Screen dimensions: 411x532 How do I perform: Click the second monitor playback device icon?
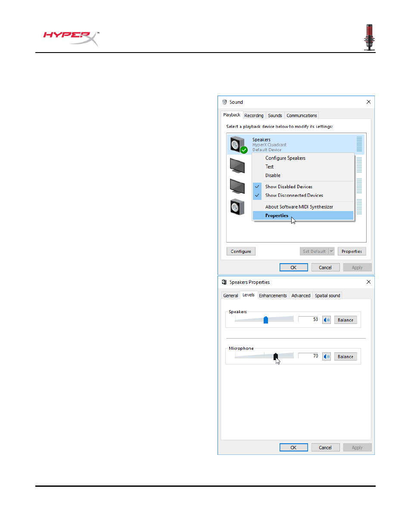[x=237, y=186]
